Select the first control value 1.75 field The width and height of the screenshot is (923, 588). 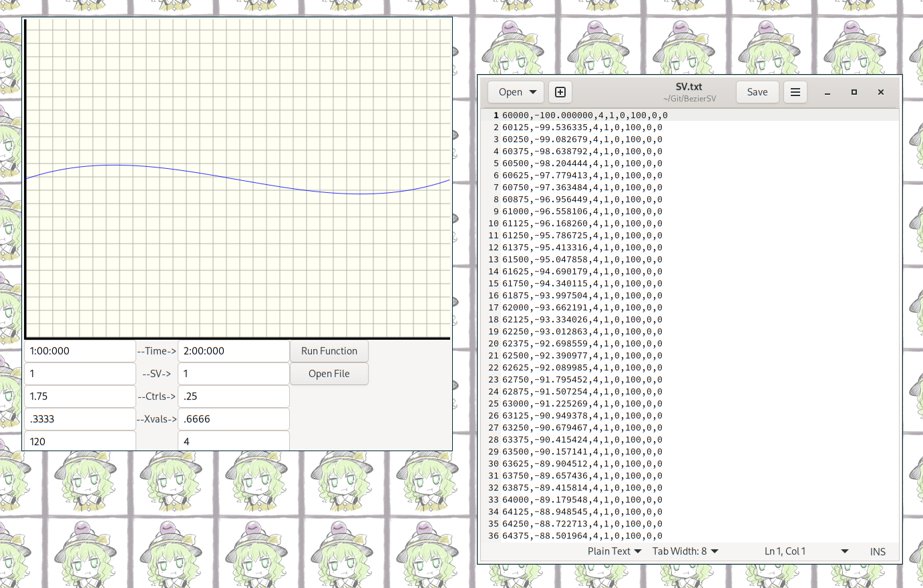80,396
